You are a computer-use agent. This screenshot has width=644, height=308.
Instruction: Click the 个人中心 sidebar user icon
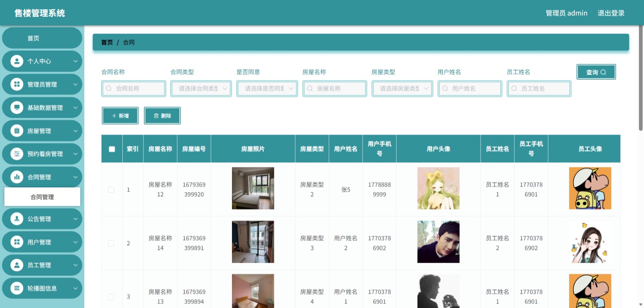(x=17, y=61)
